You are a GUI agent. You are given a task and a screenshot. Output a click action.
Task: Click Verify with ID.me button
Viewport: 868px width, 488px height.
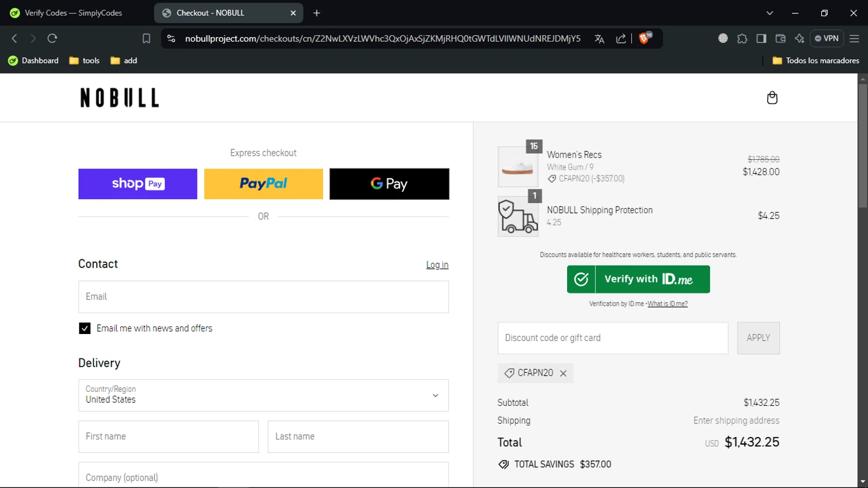click(x=638, y=280)
